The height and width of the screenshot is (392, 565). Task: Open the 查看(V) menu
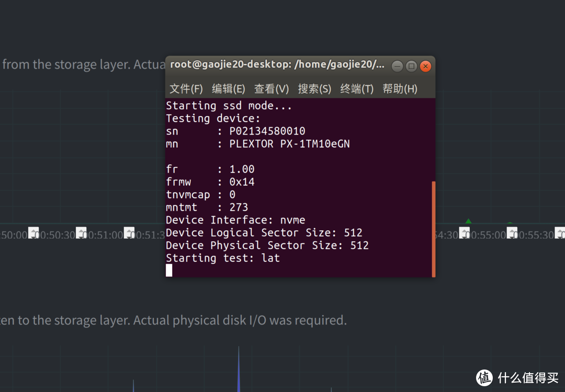coord(272,89)
